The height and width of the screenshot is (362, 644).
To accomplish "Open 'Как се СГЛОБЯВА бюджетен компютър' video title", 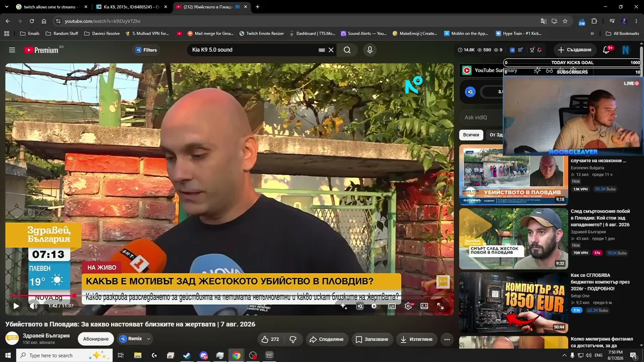I will 600,282.
